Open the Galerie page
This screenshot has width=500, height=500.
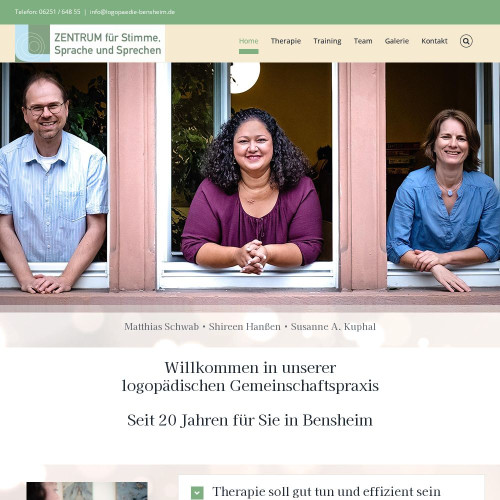tap(397, 41)
